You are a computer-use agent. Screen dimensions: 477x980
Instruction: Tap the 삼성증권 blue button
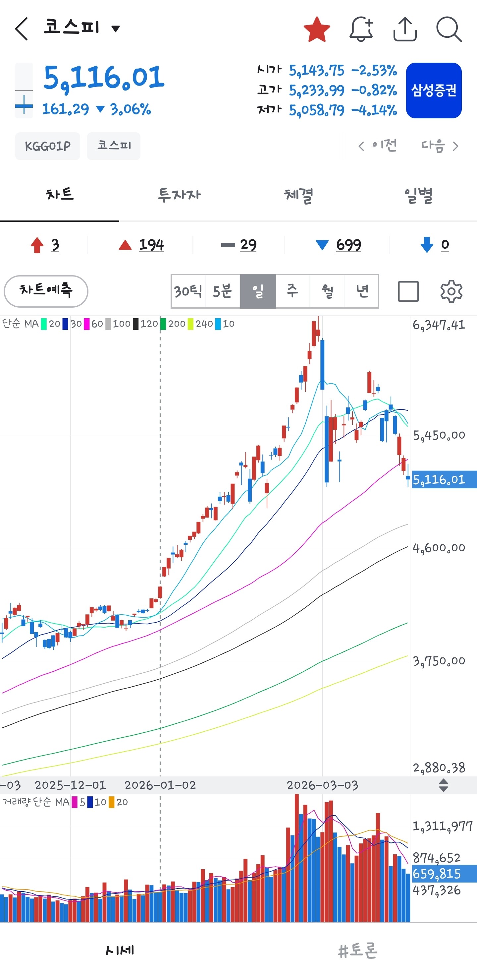[x=434, y=91]
